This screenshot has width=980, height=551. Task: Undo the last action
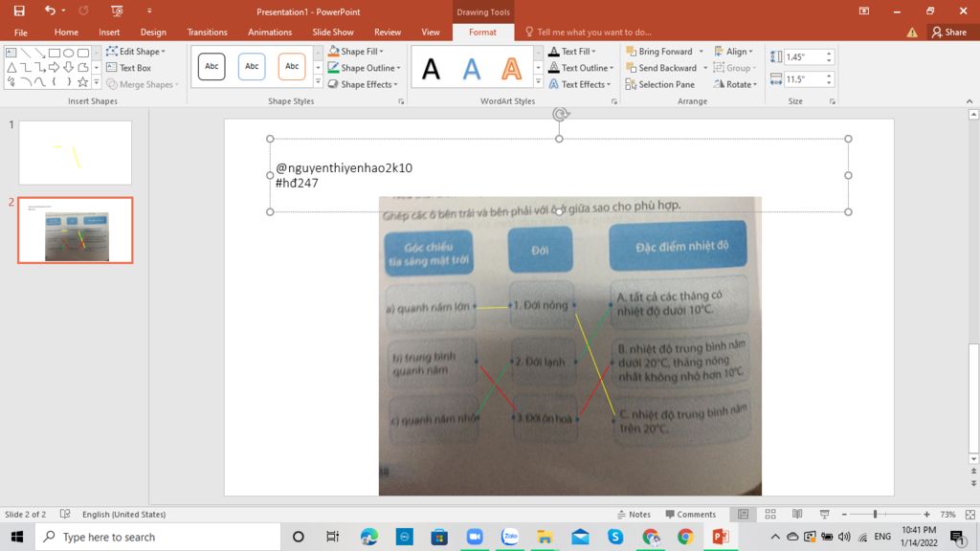coord(50,11)
